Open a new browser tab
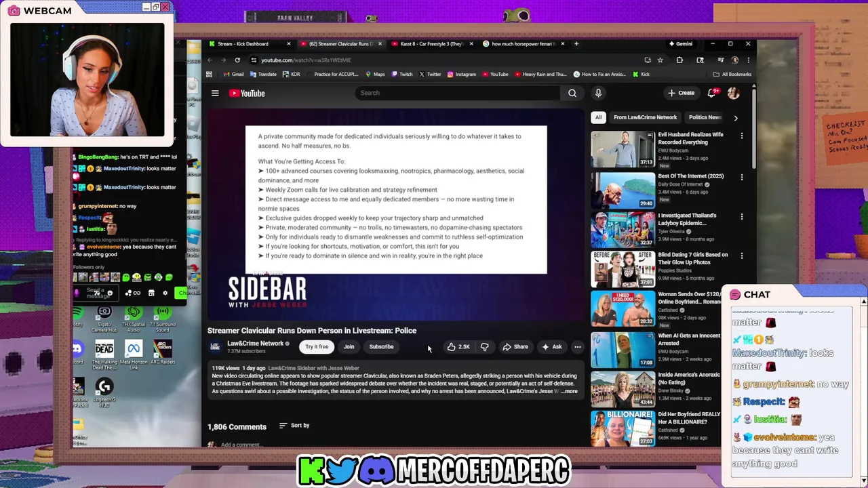Viewport: 868px width, 488px height. tap(576, 44)
